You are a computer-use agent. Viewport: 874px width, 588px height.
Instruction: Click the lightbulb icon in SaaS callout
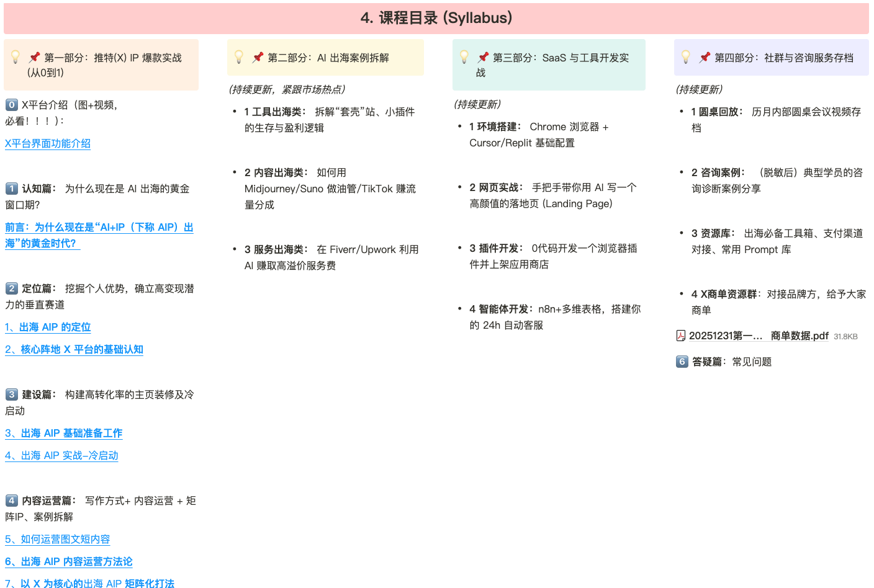pos(464,57)
